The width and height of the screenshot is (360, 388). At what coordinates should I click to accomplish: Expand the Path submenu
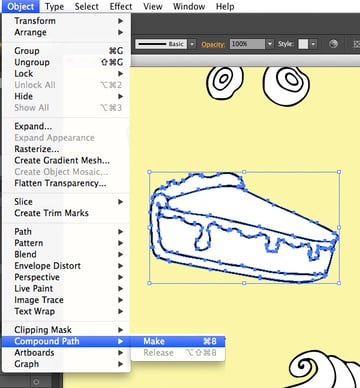tap(66, 232)
